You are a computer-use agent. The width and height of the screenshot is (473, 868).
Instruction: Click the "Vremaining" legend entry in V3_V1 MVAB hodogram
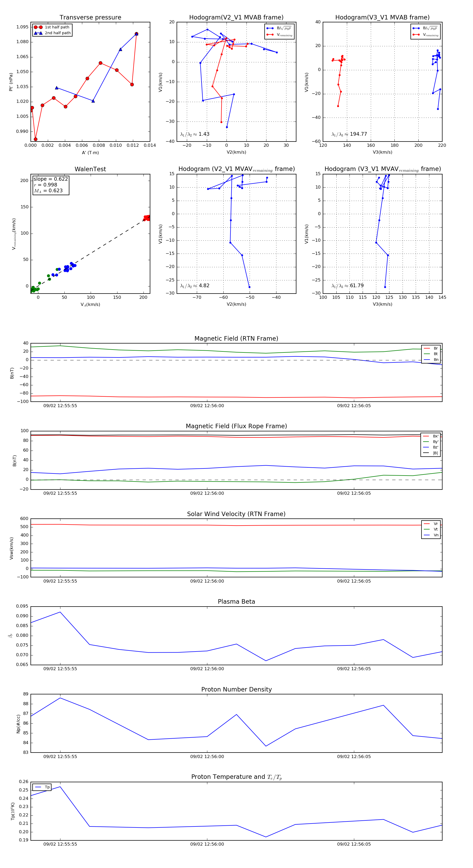point(425,34)
